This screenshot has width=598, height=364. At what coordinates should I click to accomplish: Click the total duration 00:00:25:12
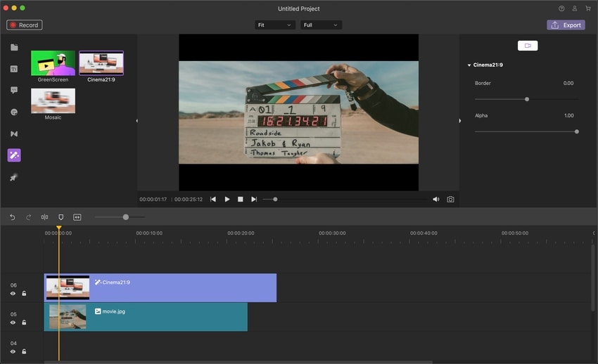point(189,199)
